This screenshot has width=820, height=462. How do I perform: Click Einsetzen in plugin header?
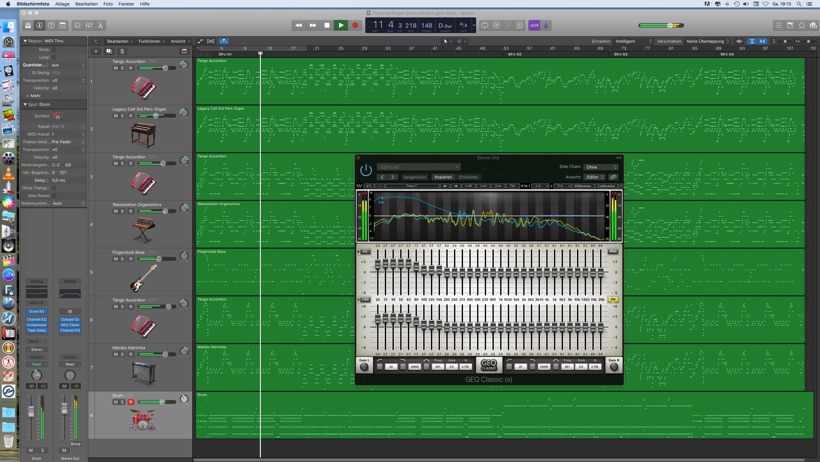click(x=468, y=177)
